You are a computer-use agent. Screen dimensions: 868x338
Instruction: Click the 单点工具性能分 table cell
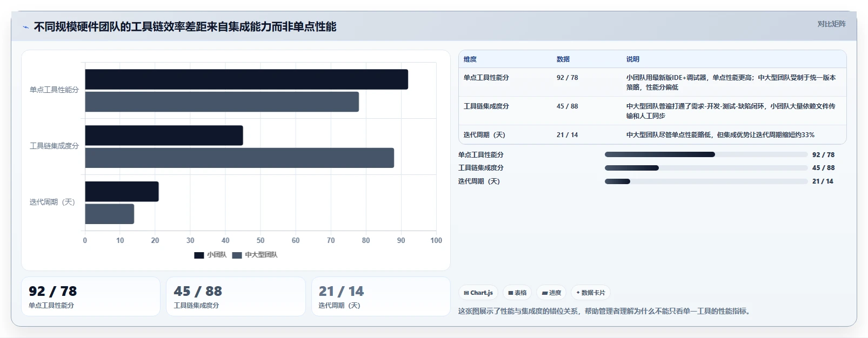(486, 78)
